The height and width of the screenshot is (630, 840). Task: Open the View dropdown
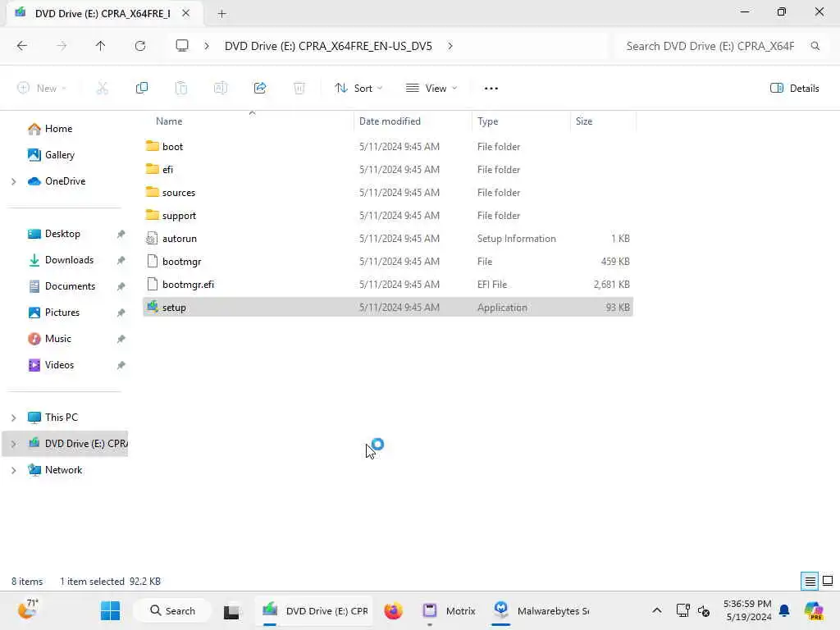[431, 89]
